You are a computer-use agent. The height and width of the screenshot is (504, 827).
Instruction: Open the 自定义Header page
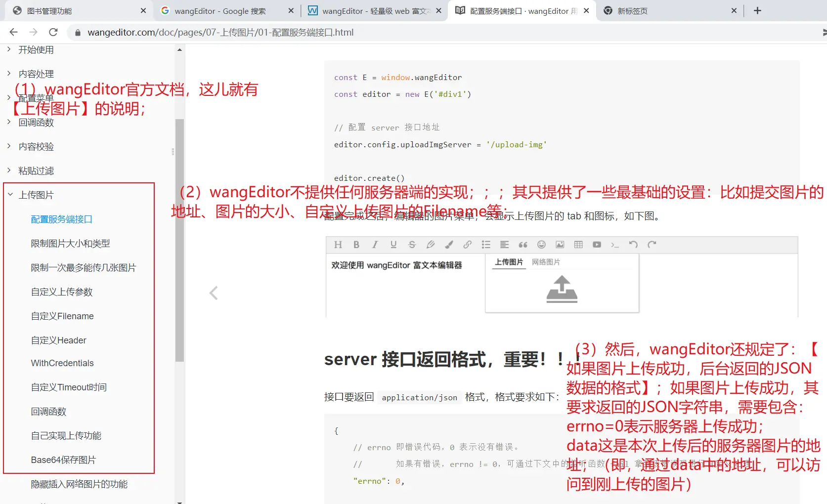58,340
